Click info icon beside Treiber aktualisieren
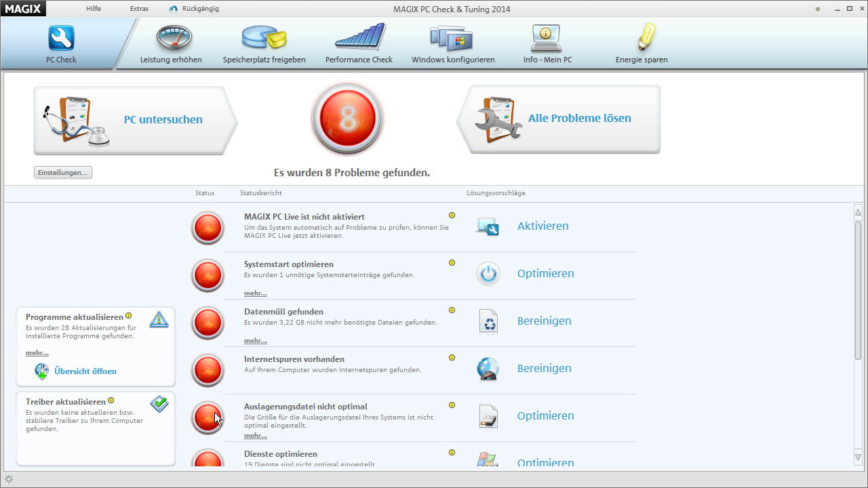868x488 pixels. (111, 401)
